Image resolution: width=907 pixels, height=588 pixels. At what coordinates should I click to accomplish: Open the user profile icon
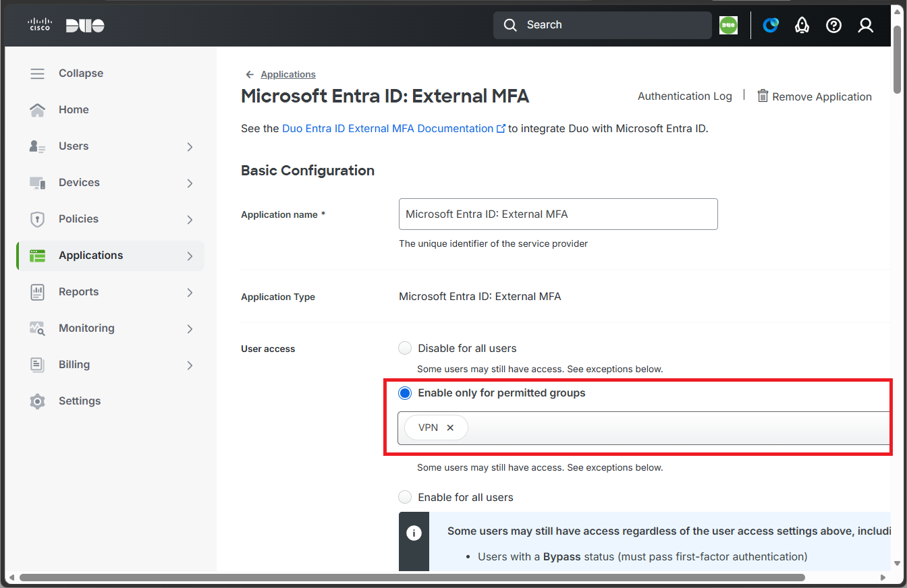(866, 26)
